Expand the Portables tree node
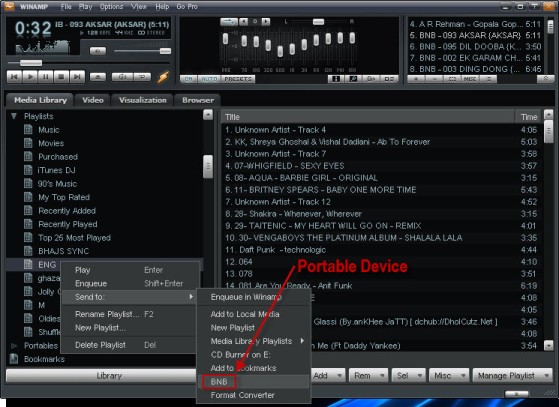Viewport: 559px width, 407px height. tap(14, 345)
